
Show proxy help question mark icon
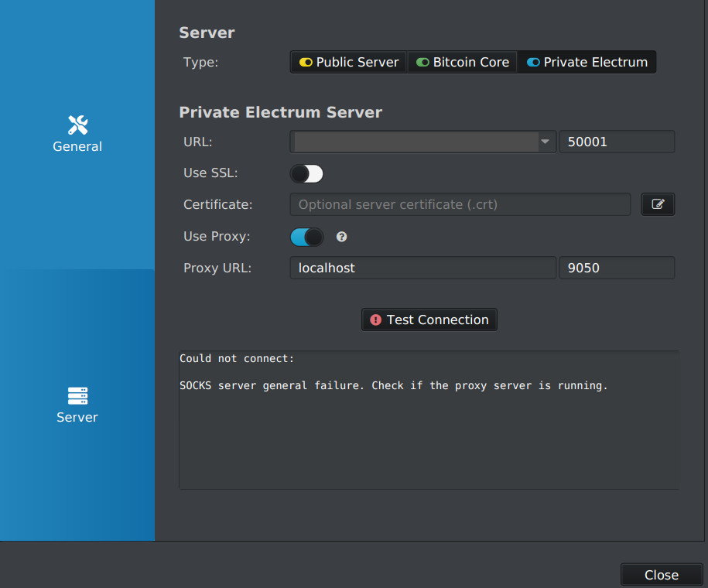342,237
